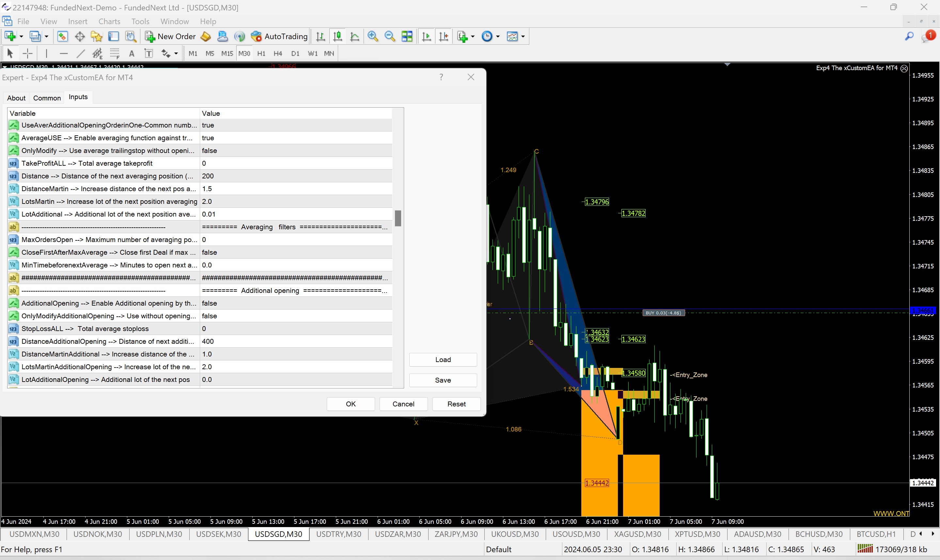
Task: Click the Reset button
Action: [456, 404]
